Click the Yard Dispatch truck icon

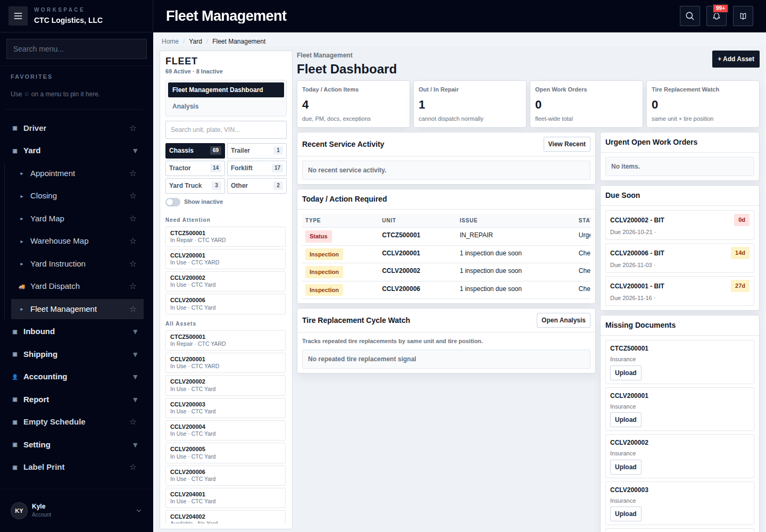coord(22,286)
